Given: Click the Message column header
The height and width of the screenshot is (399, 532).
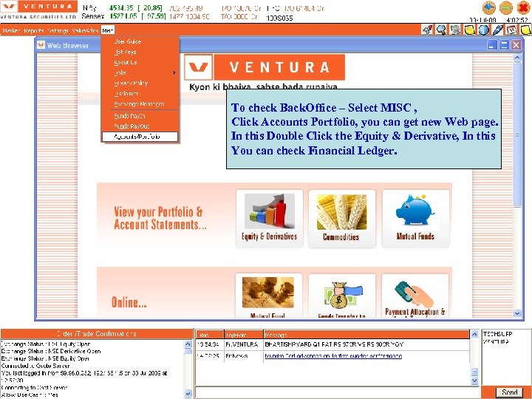Looking at the screenshot, I should pyautogui.click(x=366, y=335).
